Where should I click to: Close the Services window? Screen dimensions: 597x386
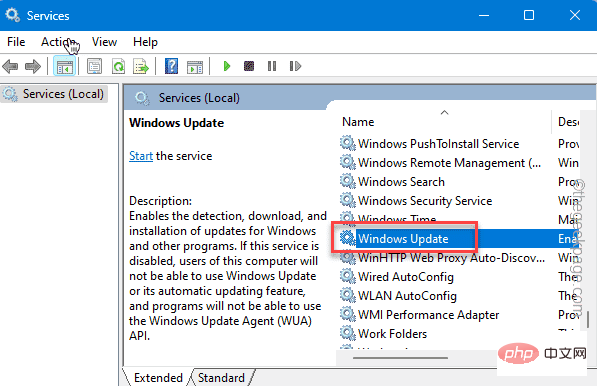575,15
